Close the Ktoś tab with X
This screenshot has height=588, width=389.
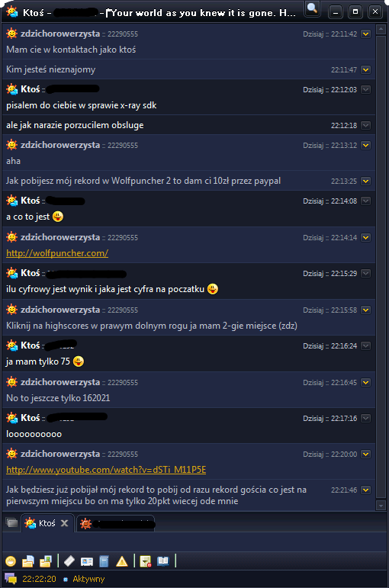coord(65,523)
